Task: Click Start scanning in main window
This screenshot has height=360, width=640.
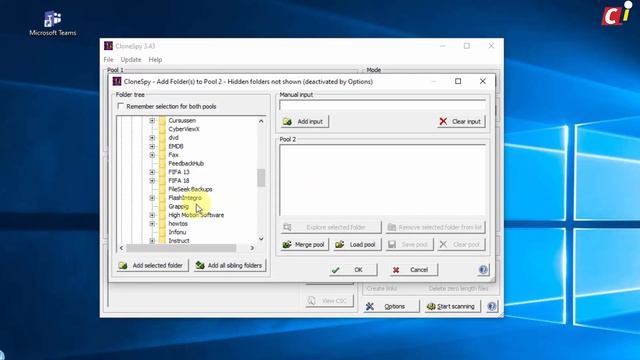Action: click(x=452, y=306)
